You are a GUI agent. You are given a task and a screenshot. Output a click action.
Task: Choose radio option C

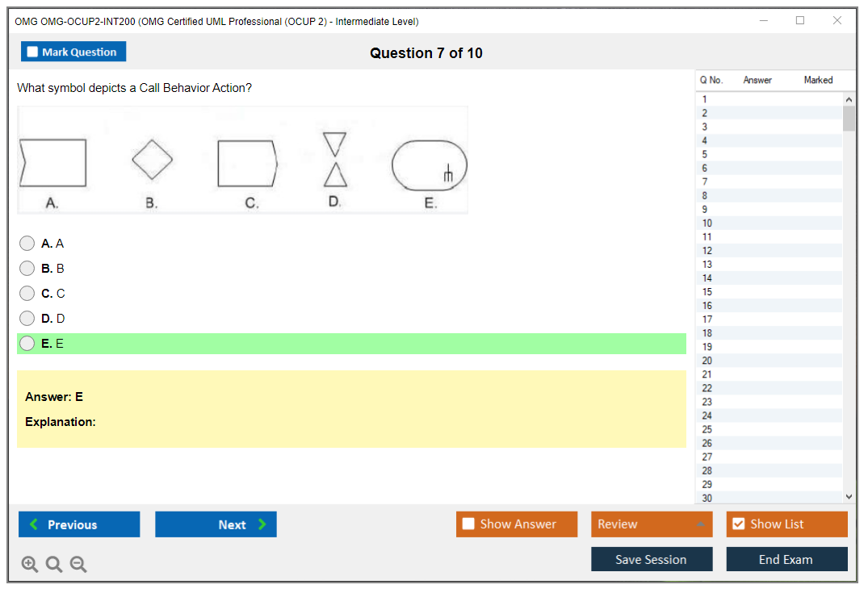(27, 294)
